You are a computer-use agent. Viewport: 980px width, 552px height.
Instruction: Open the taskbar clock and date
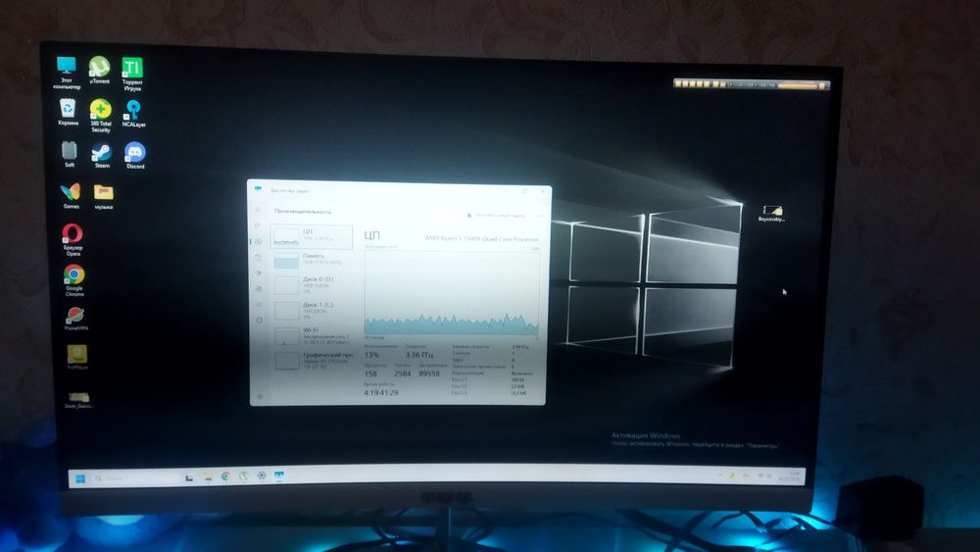(x=789, y=476)
